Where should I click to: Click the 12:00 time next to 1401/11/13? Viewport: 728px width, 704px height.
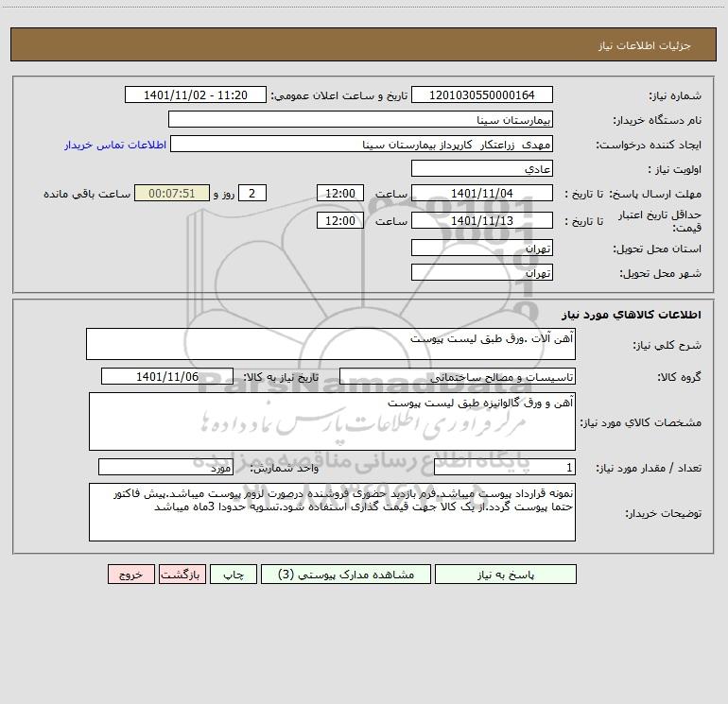pyautogui.click(x=339, y=220)
